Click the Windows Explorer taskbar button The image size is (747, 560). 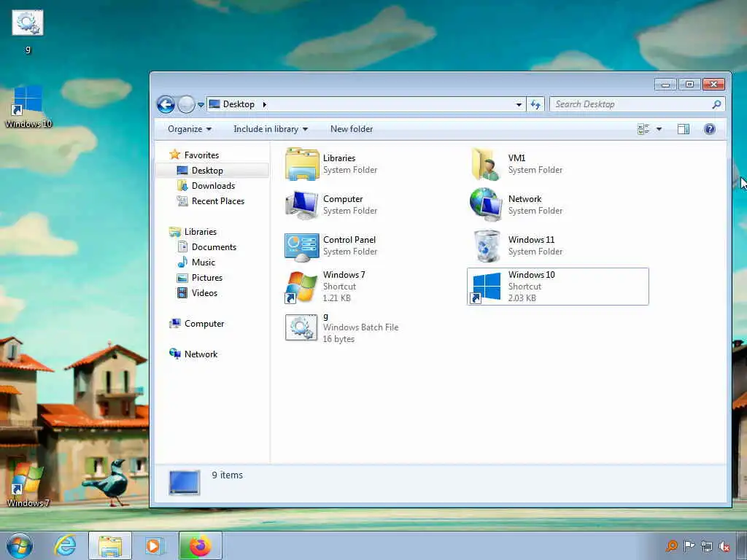(x=109, y=545)
